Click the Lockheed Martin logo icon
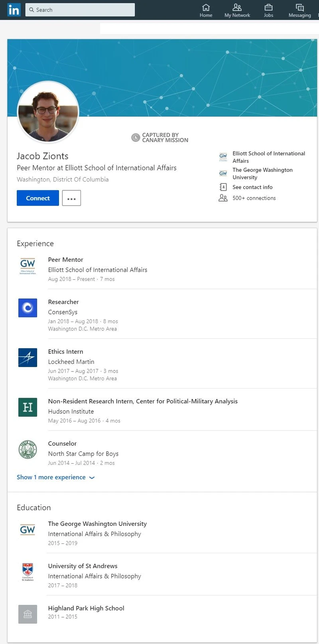 click(28, 358)
